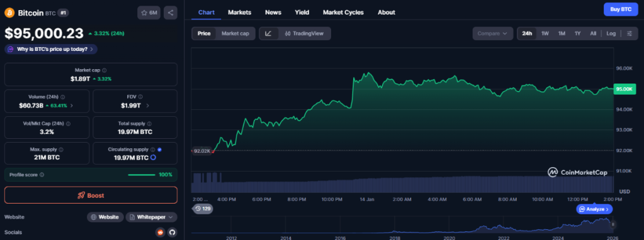Open the About tab

coord(386,13)
